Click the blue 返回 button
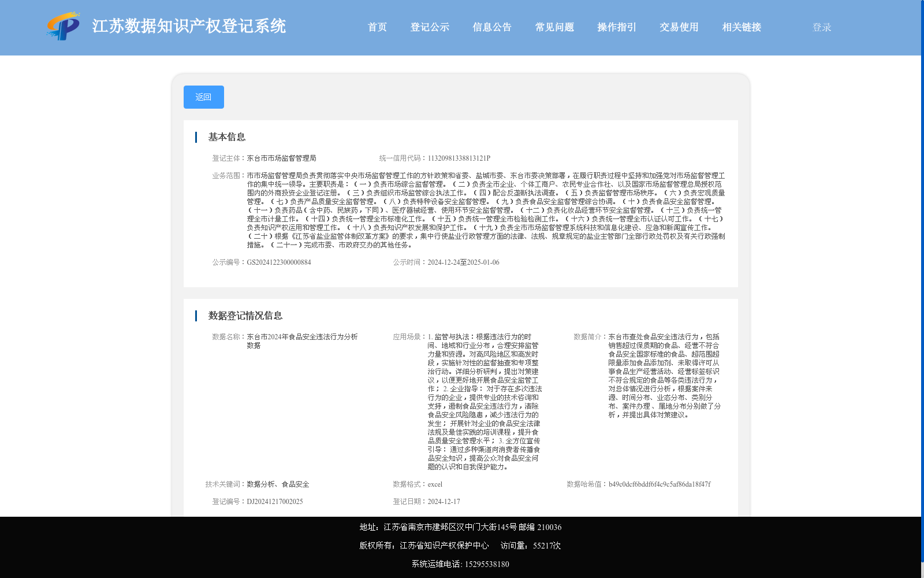Image resolution: width=924 pixels, height=578 pixels. [x=204, y=97]
